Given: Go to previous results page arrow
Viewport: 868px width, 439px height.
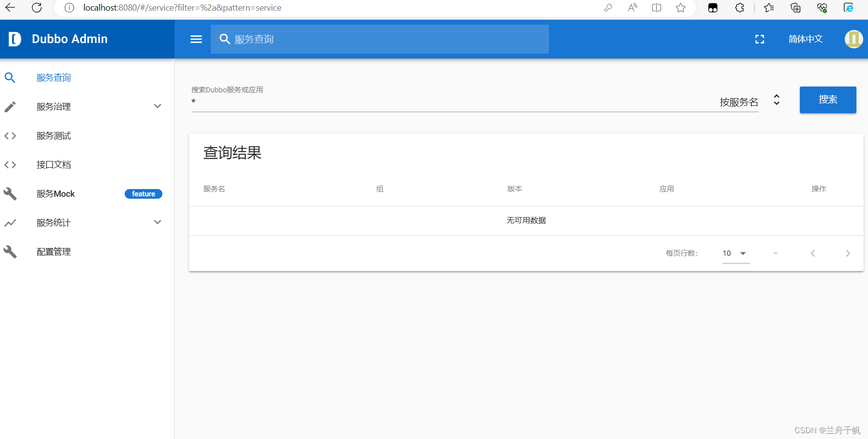Looking at the screenshot, I should pos(813,253).
